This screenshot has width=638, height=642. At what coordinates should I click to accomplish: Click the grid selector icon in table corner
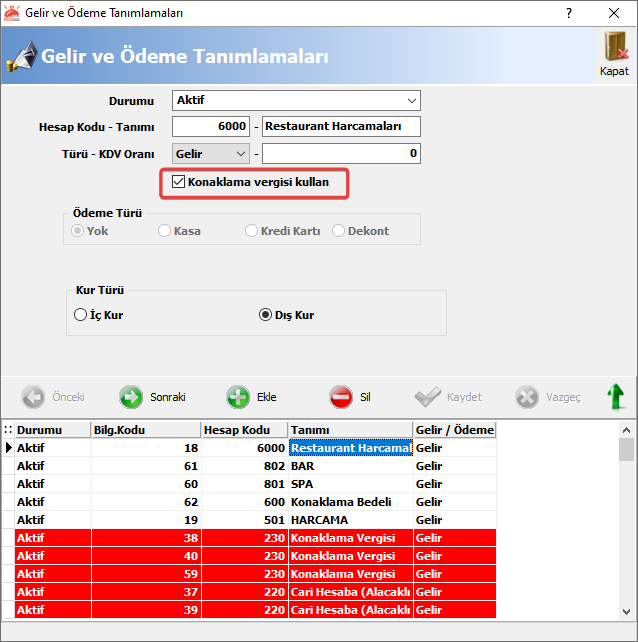(x=8, y=430)
